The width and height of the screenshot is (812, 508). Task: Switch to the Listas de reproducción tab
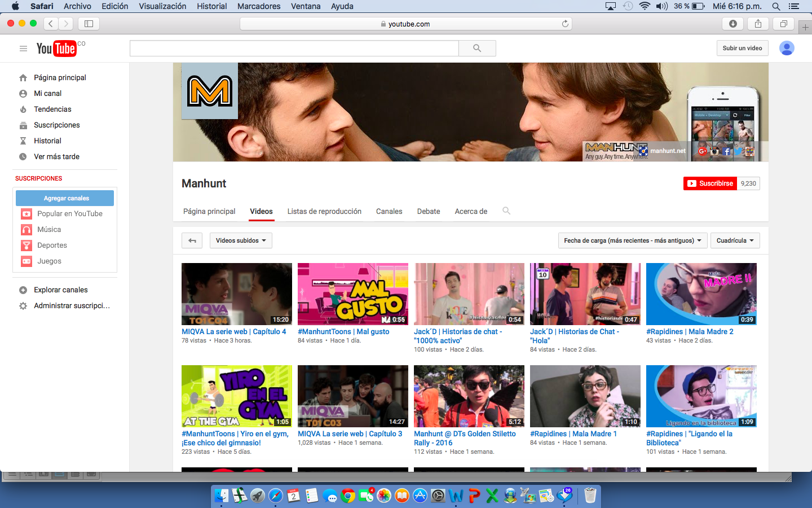tap(324, 211)
